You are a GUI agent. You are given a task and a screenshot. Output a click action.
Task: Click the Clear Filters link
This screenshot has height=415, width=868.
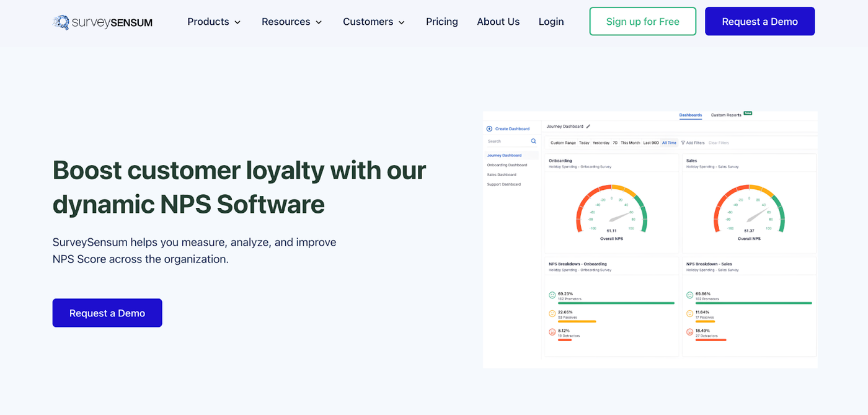pos(719,143)
